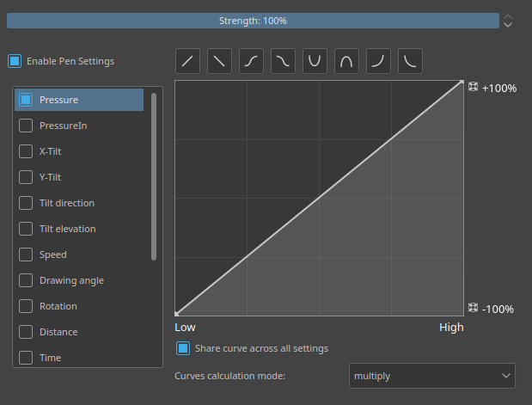Click the sensor list scrollbar
Viewport: 532px width, 405px height.
click(x=154, y=176)
